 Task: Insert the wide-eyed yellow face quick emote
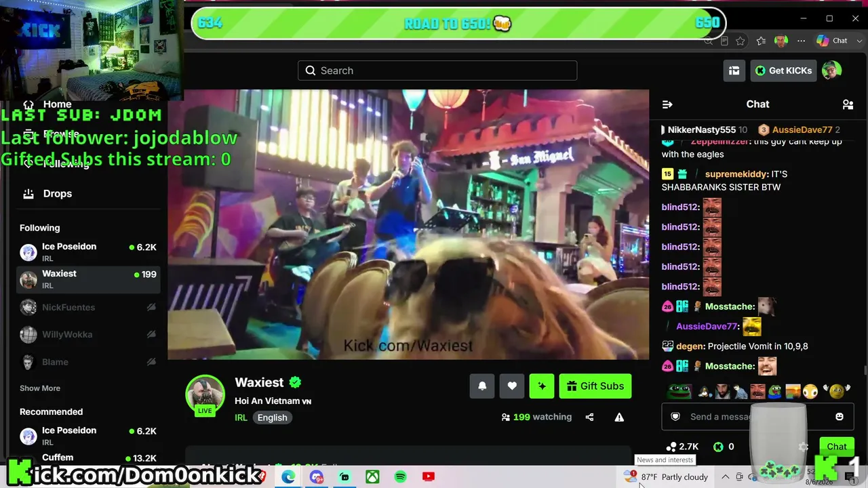click(x=810, y=391)
